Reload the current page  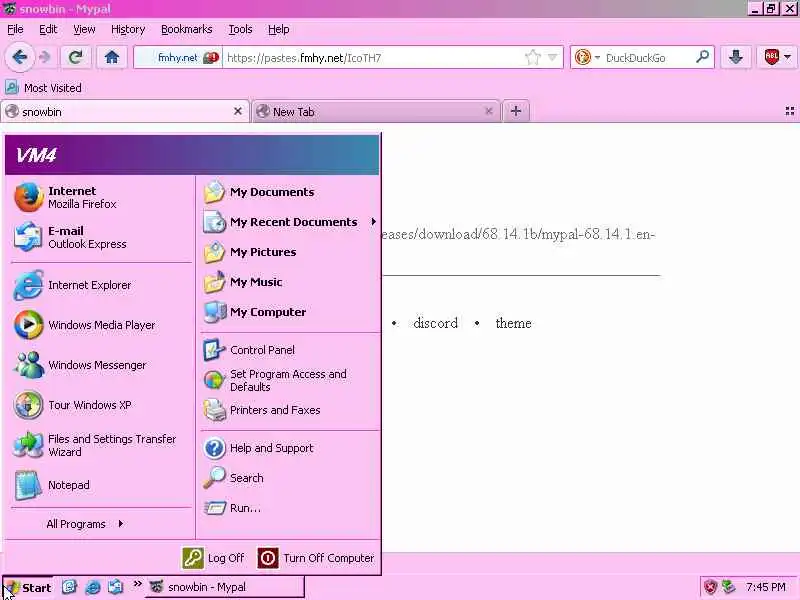tap(76, 57)
